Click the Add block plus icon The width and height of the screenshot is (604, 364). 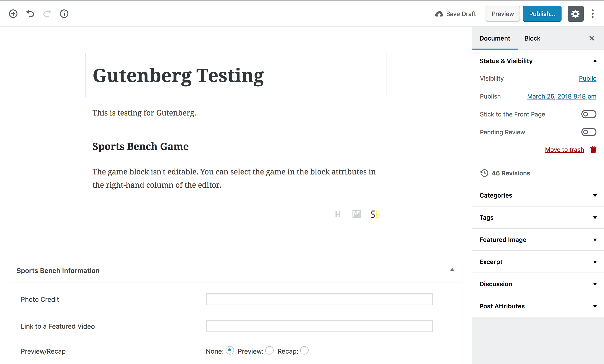pyautogui.click(x=13, y=14)
